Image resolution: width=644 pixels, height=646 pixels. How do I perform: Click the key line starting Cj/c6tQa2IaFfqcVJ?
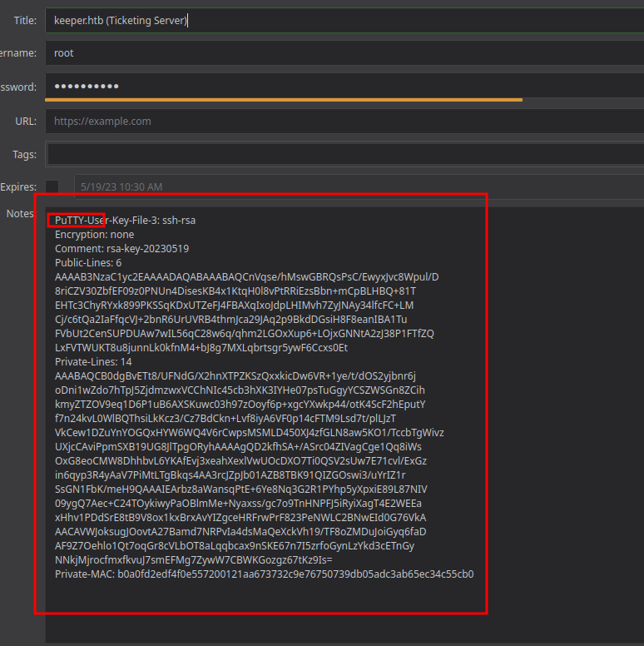coord(231,320)
